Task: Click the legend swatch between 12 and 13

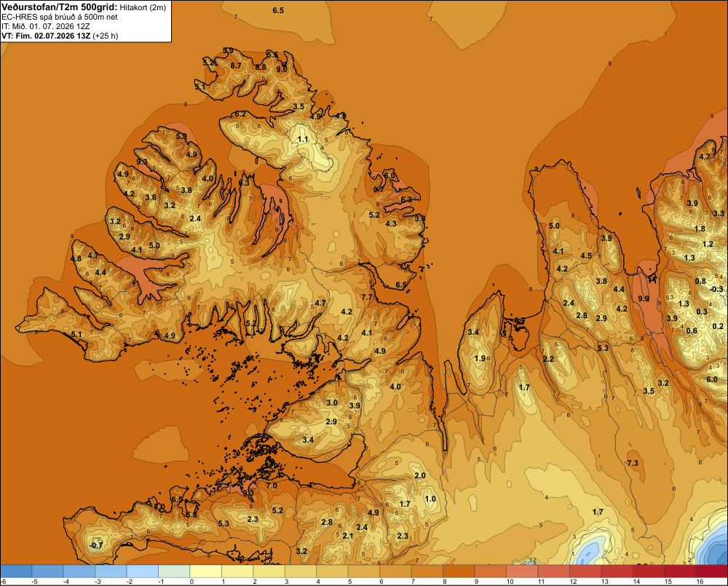Action: click(585, 571)
